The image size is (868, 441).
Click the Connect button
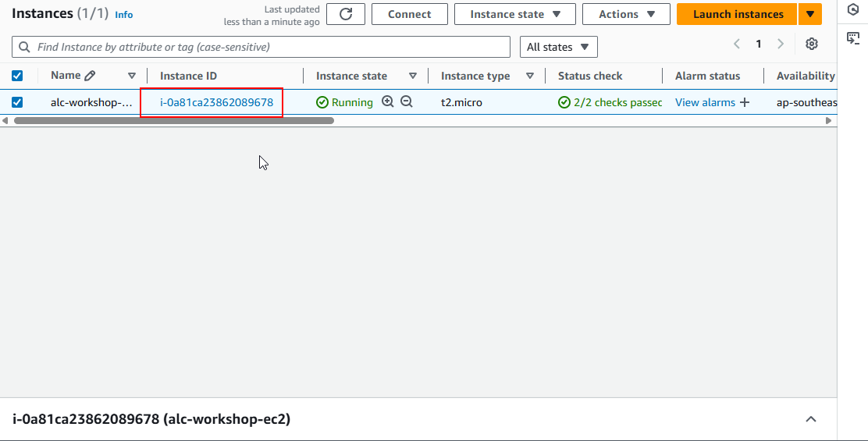(409, 14)
